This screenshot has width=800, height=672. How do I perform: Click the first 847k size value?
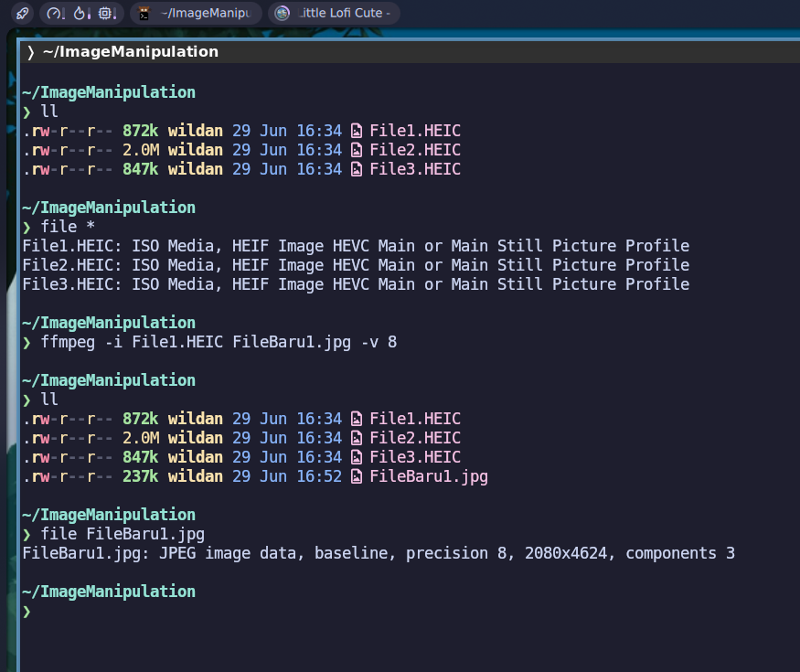[140, 169]
